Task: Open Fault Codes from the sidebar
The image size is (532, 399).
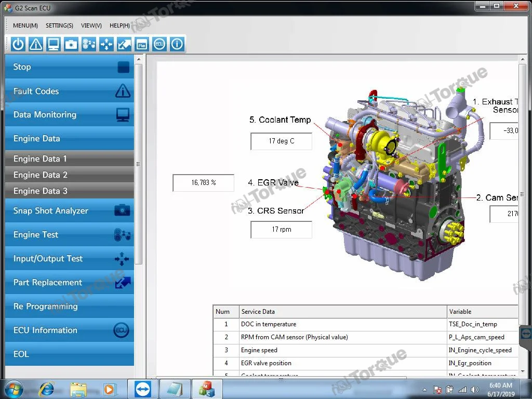Action: pyautogui.click(x=70, y=91)
